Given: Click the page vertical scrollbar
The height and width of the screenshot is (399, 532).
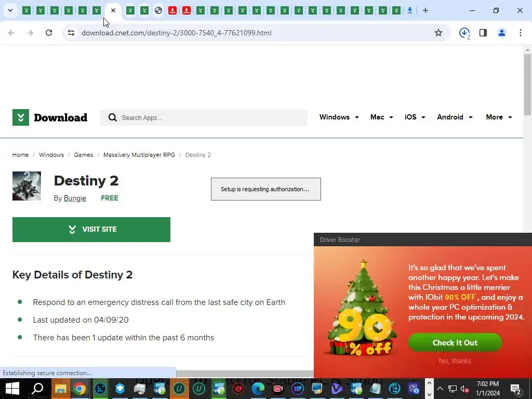Looking at the screenshot, I should click(527, 85).
